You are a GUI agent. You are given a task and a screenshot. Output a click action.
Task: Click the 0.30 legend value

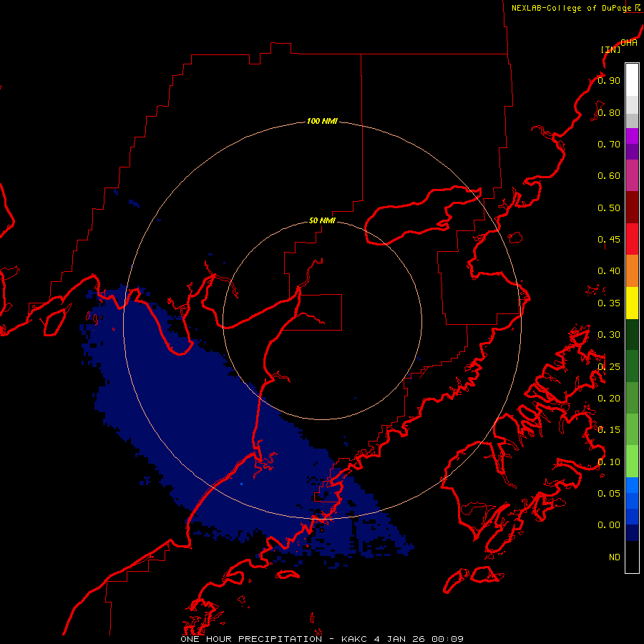coord(609,335)
